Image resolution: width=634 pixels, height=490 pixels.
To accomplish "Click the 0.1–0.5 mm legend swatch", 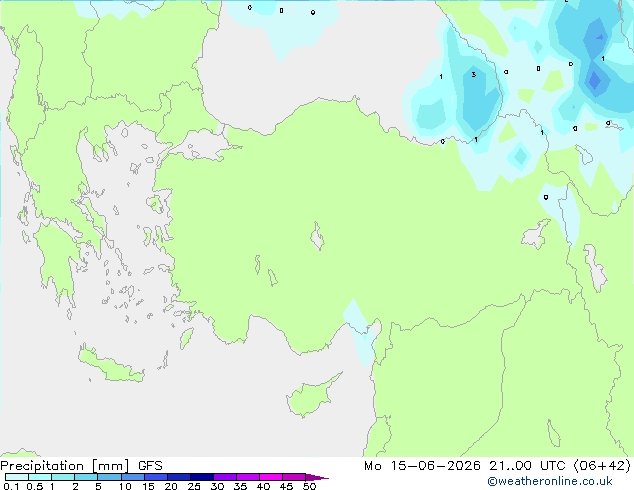I will pyautogui.click(x=17, y=477).
